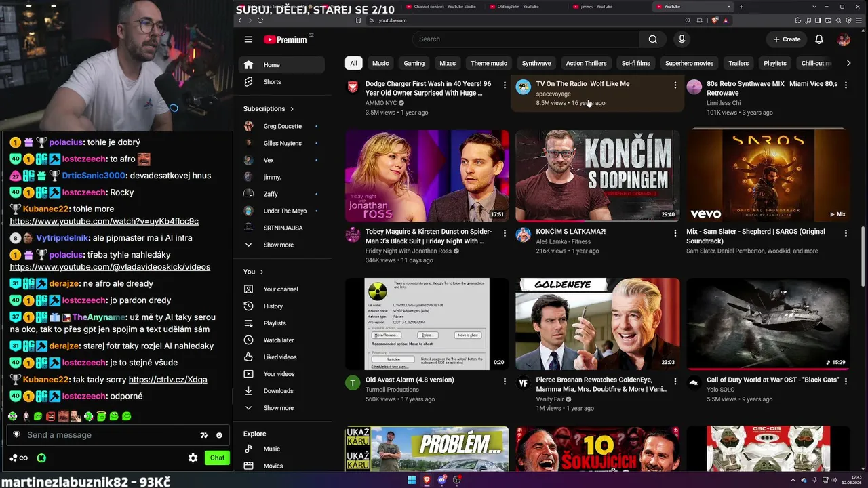Open Kubanec22's youtube.com/watch link in chat
This screenshot has width=868, height=488.
[104, 222]
